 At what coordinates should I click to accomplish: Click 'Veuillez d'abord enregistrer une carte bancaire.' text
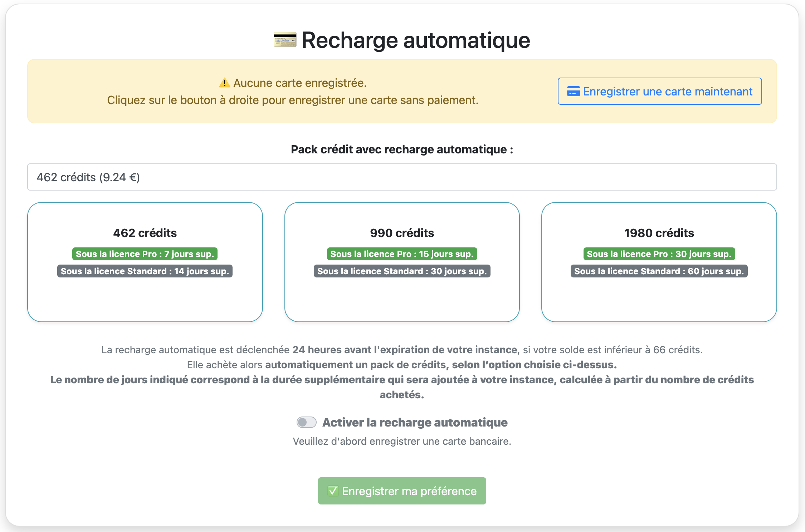(402, 441)
